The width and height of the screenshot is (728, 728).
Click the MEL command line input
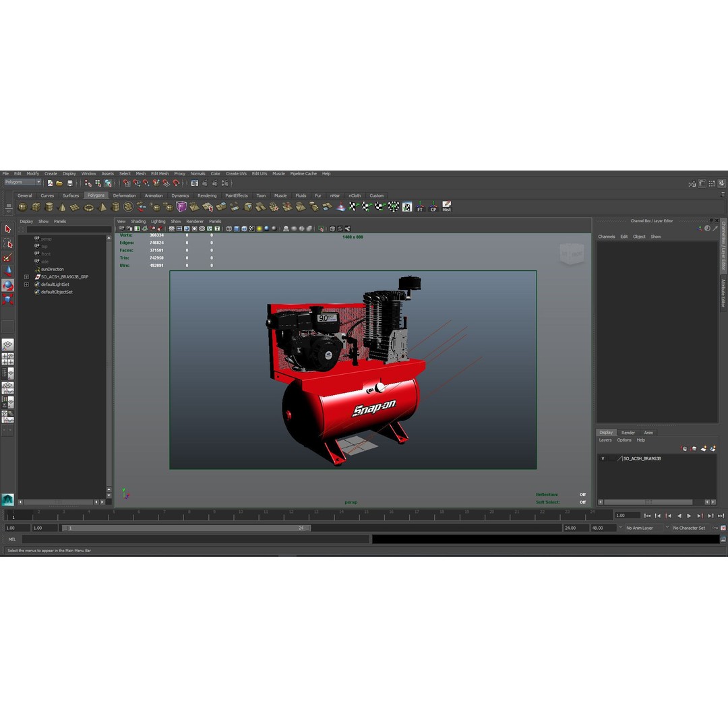coord(195,539)
